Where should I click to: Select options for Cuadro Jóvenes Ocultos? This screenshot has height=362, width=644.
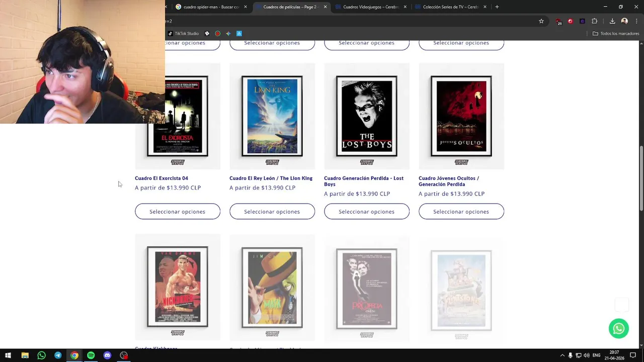461,212
